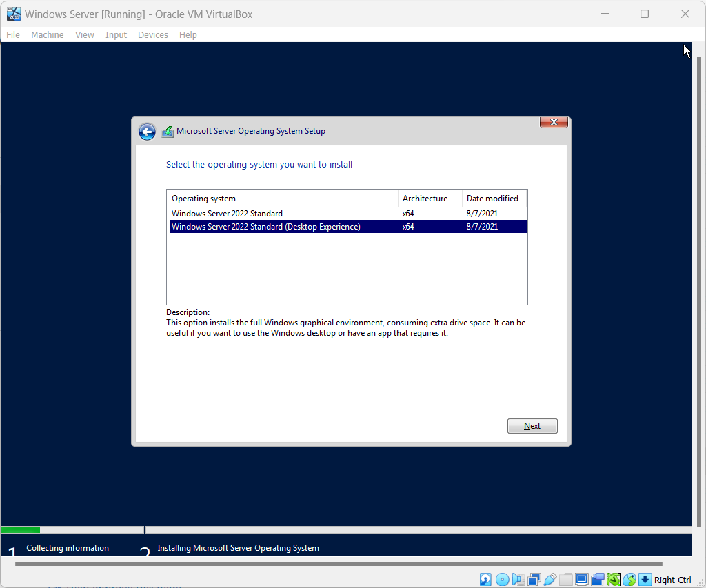Click the green turtle virtualization indicator
Screen dimensions: 706x588
point(613,580)
